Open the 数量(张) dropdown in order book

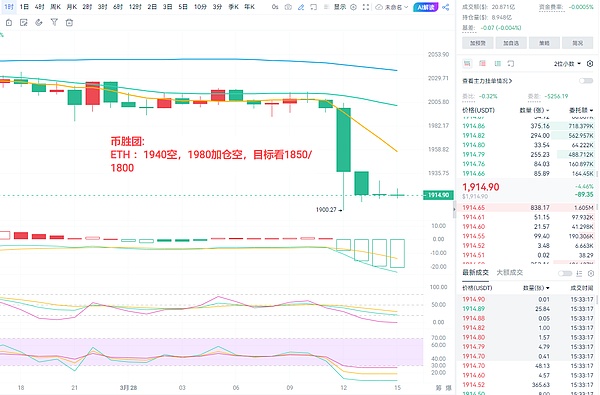click(x=534, y=110)
